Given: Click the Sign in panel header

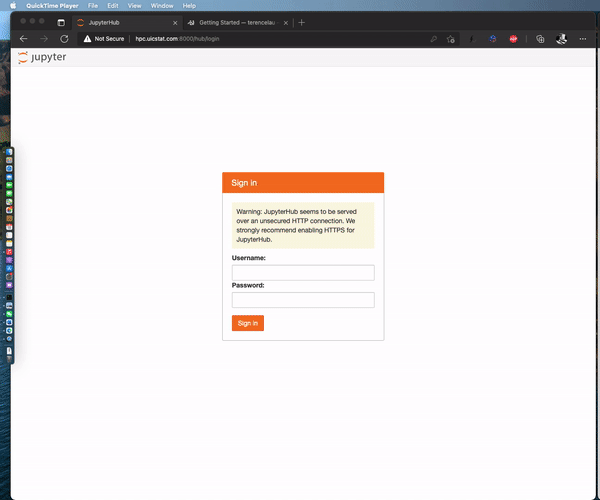Looking at the screenshot, I should coord(303,183).
